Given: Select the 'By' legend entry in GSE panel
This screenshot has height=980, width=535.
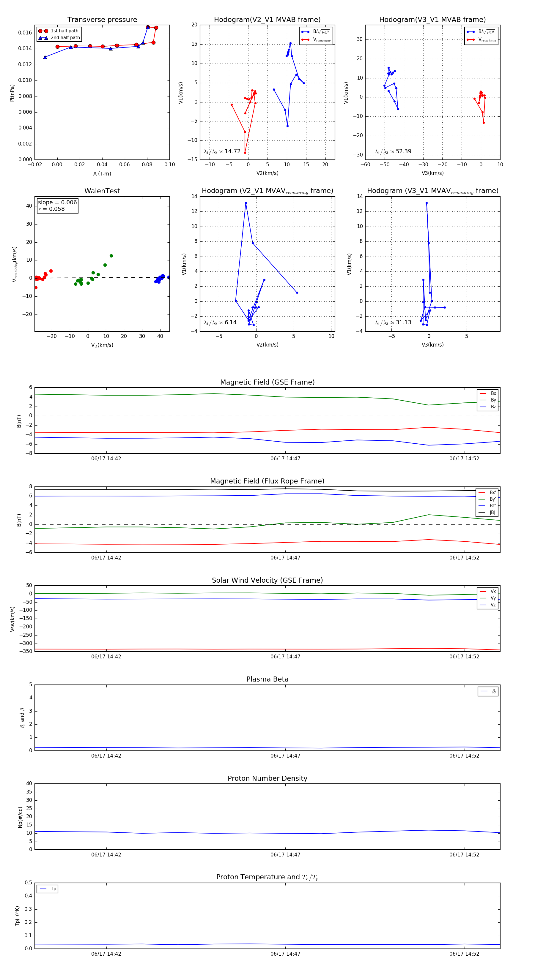Looking at the screenshot, I should [x=488, y=400].
